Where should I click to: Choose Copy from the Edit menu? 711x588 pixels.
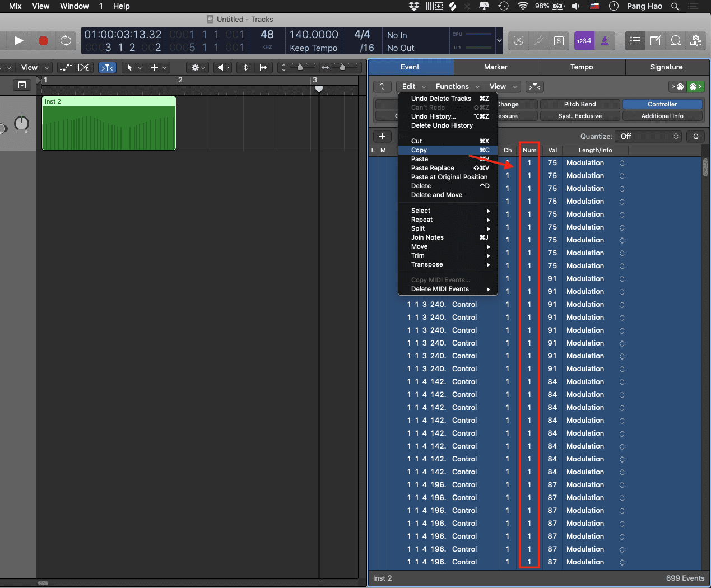click(448, 150)
